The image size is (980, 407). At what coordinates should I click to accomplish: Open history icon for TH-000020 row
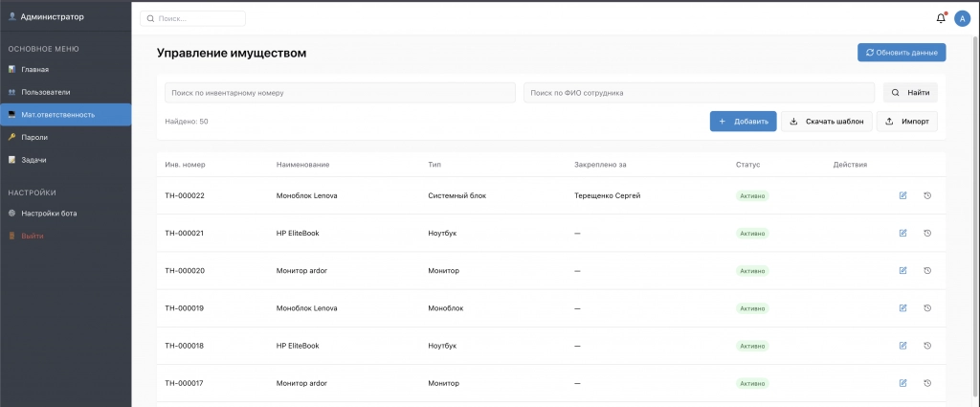point(927,270)
